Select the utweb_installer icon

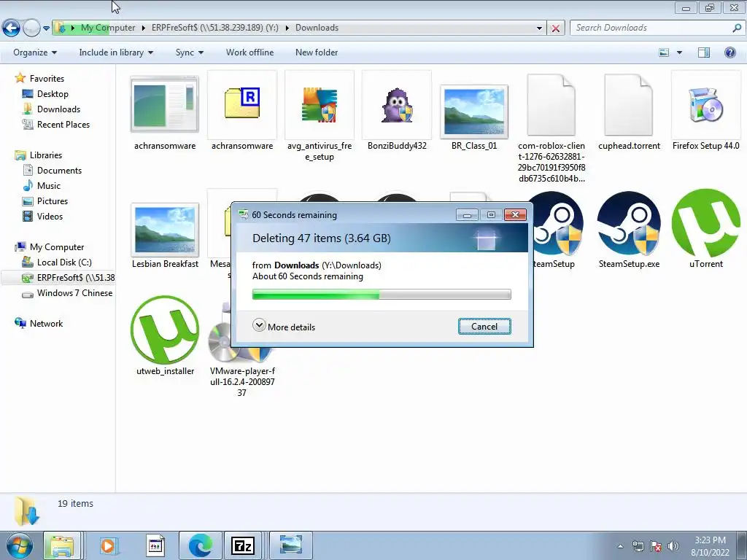[165, 330]
